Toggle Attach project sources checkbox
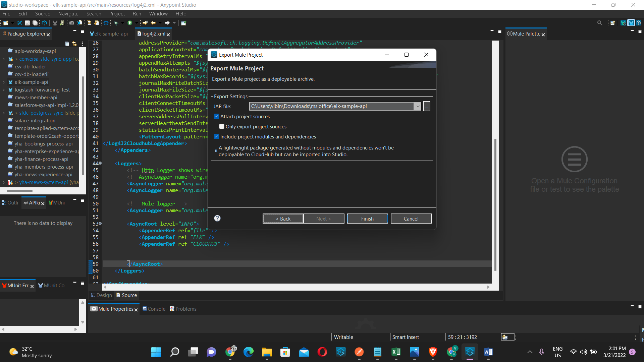 (x=217, y=116)
